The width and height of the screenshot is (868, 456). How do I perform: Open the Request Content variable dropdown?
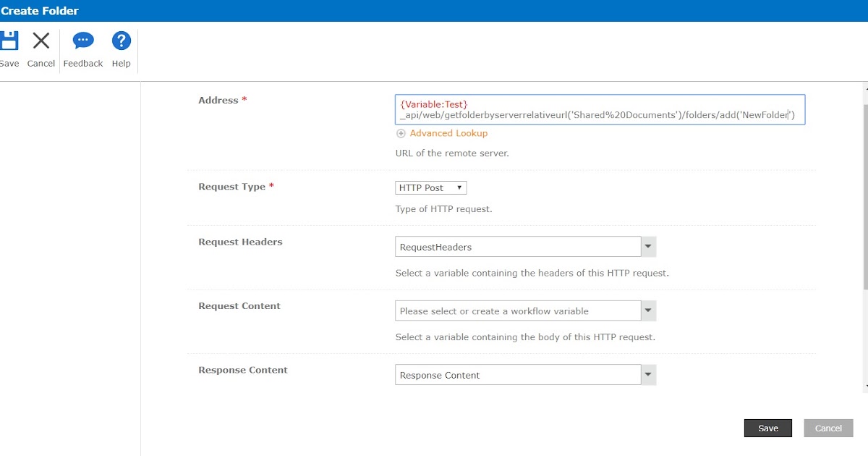point(648,311)
